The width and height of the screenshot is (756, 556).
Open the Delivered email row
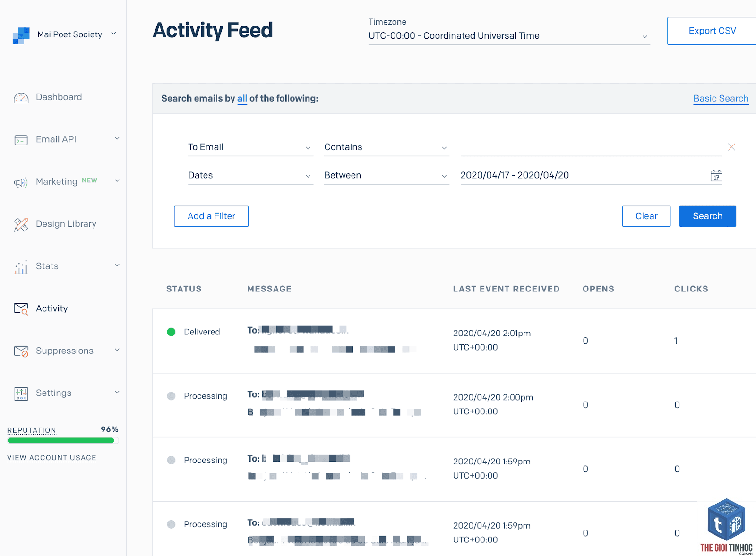(x=454, y=341)
